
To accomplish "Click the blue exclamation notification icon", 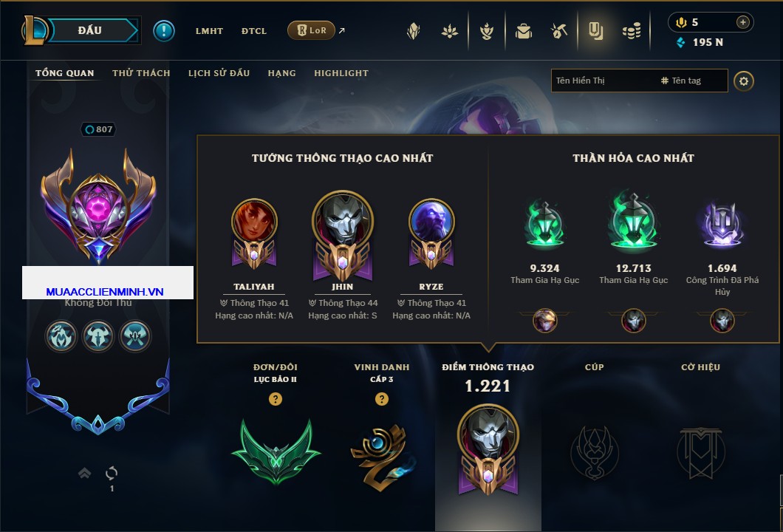I will [164, 31].
